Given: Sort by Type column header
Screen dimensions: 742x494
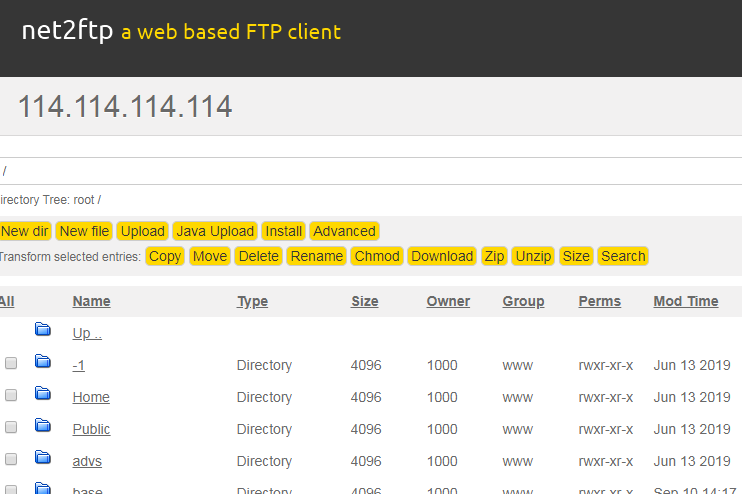Looking at the screenshot, I should 252,301.
